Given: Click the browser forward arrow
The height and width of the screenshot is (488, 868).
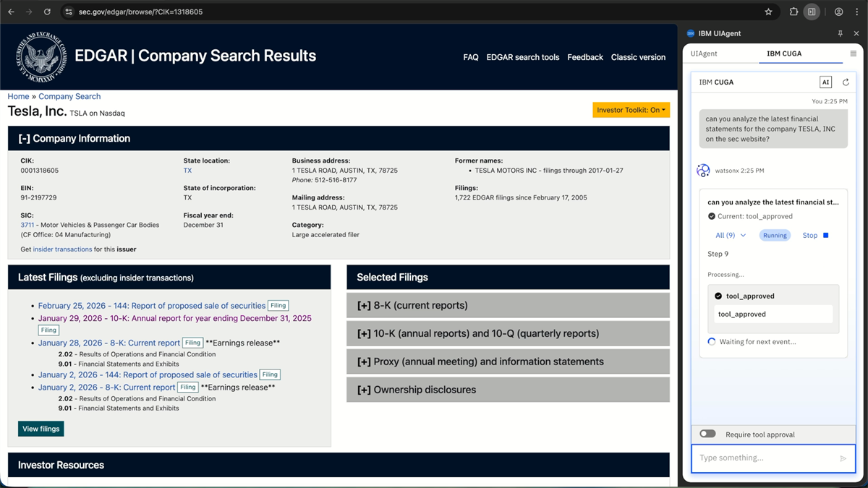Looking at the screenshot, I should 29,12.
